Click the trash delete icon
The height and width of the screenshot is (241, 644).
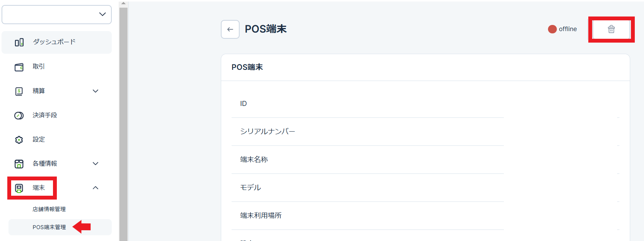(x=611, y=29)
